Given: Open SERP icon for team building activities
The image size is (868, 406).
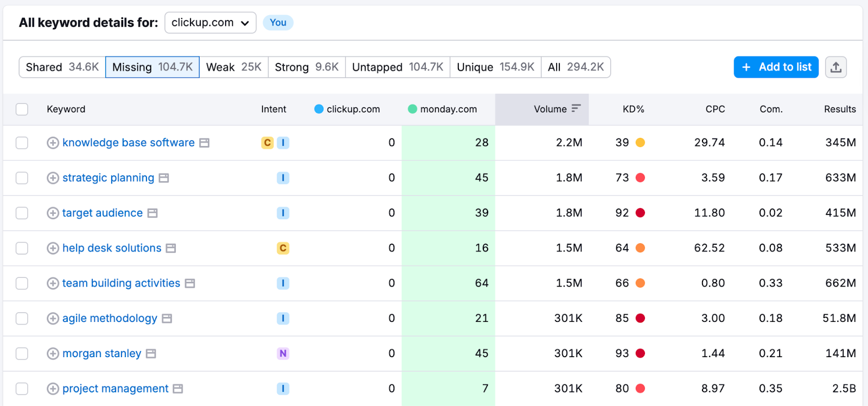Looking at the screenshot, I should (x=190, y=283).
